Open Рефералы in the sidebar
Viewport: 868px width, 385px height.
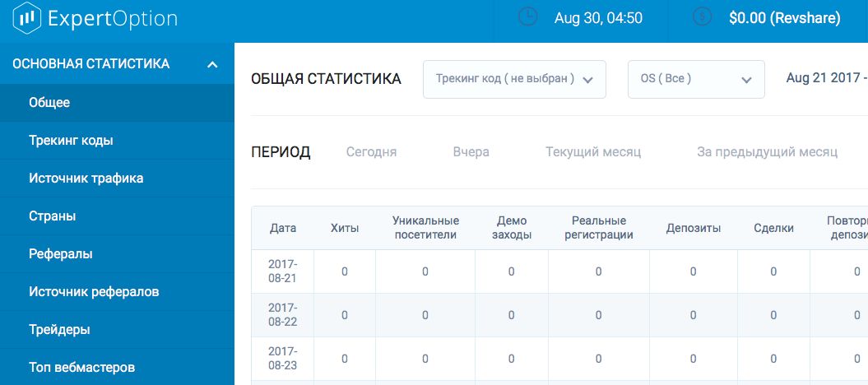click(x=117, y=254)
